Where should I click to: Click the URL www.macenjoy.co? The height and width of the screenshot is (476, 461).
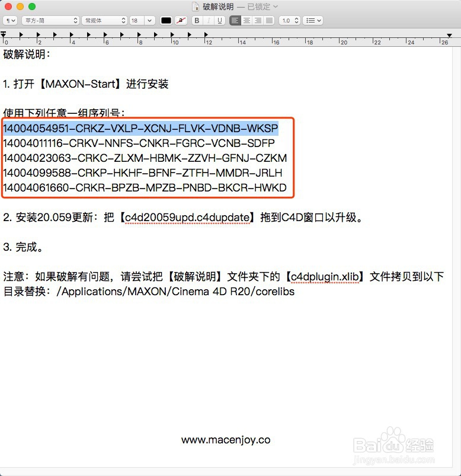coord(226,440)
